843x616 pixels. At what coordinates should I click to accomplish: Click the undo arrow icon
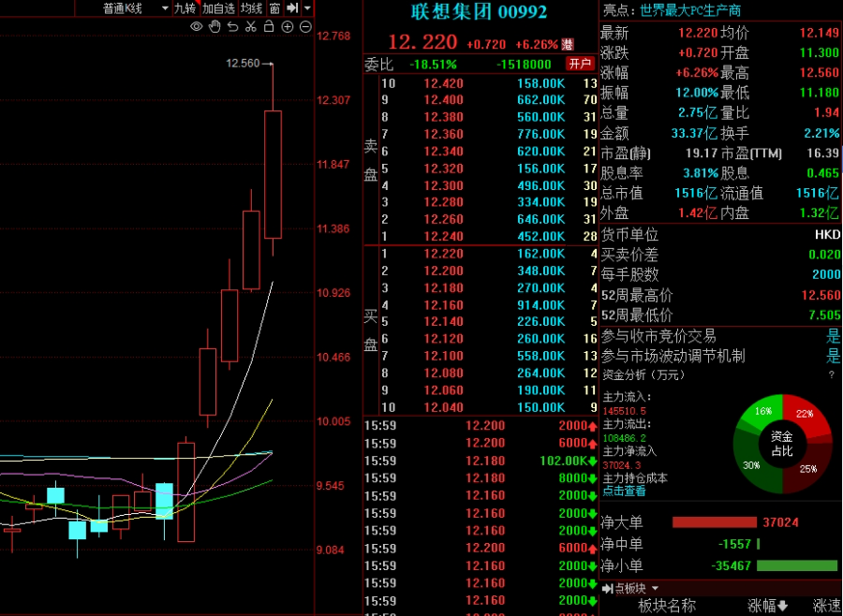(232, 27)
